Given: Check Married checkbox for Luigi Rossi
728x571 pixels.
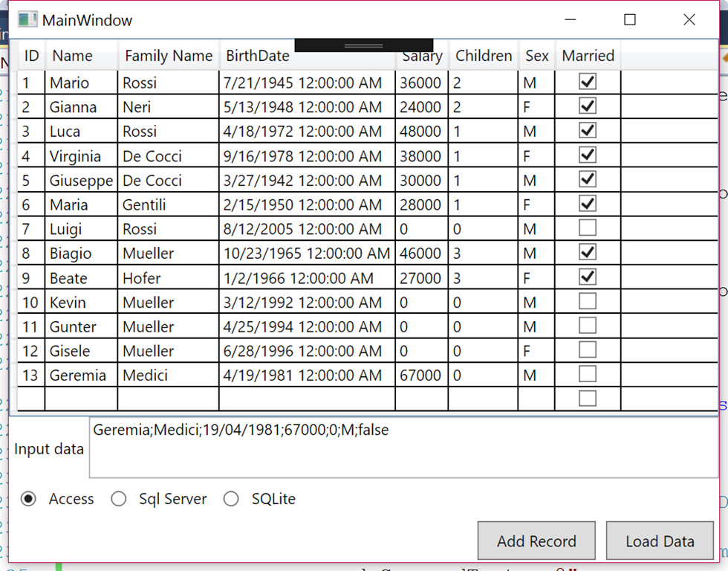Looking at the screenshot, I should (x=588, y=228).
